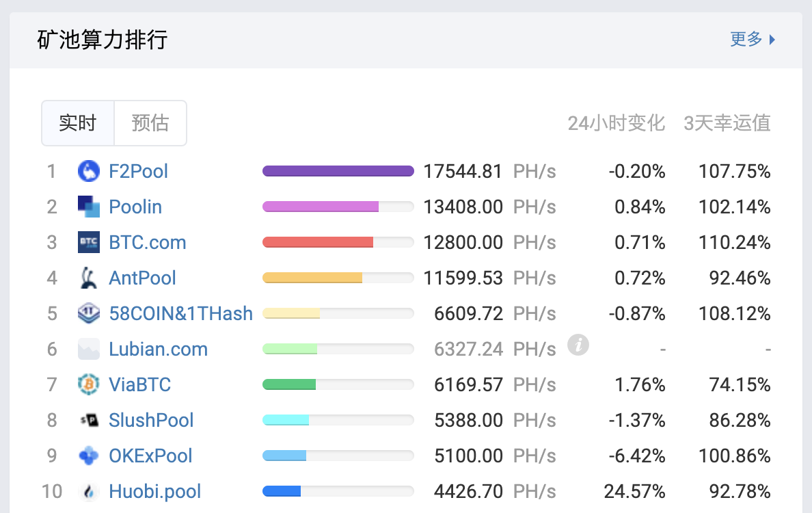Viewport: 812px width, 513px height.
Task: Open the Poolin pool link
Action: pos(135,207)
